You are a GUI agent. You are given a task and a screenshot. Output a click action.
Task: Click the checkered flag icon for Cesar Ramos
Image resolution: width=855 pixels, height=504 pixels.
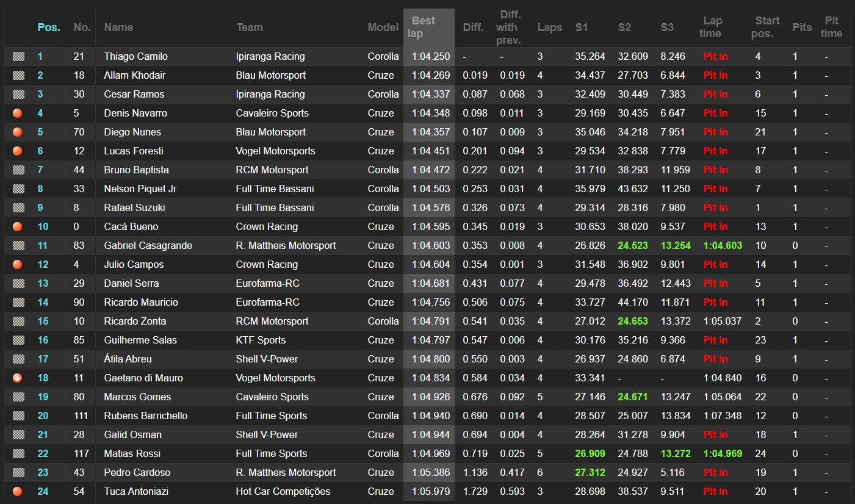18,94
